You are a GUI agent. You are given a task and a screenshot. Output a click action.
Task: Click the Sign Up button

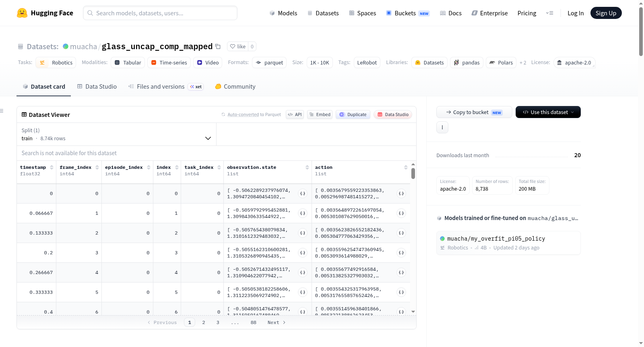pyautogui.click(x=606, y=13)
